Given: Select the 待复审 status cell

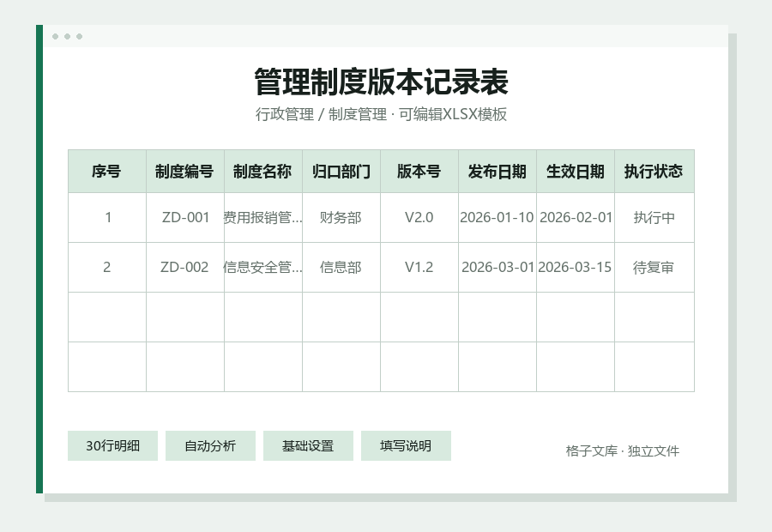Looking at the screenshot, I should [654, 267].
